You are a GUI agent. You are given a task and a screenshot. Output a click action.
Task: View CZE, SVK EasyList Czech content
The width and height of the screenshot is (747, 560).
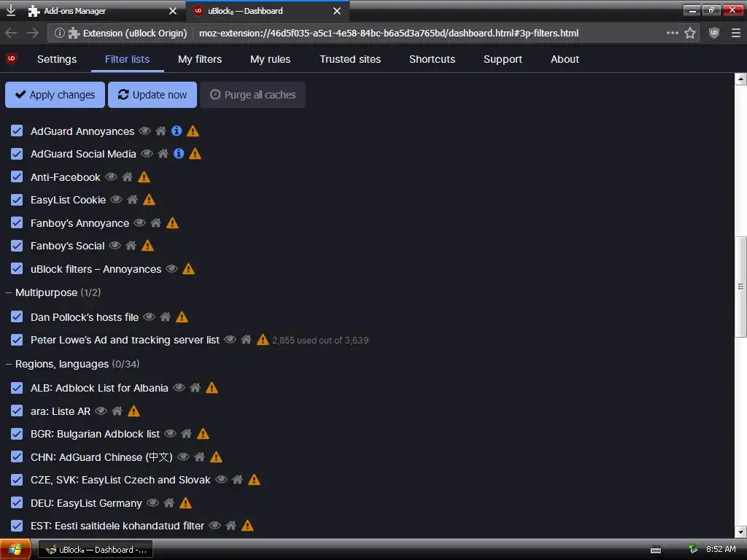pyautogui.click(x=221, y=479)
